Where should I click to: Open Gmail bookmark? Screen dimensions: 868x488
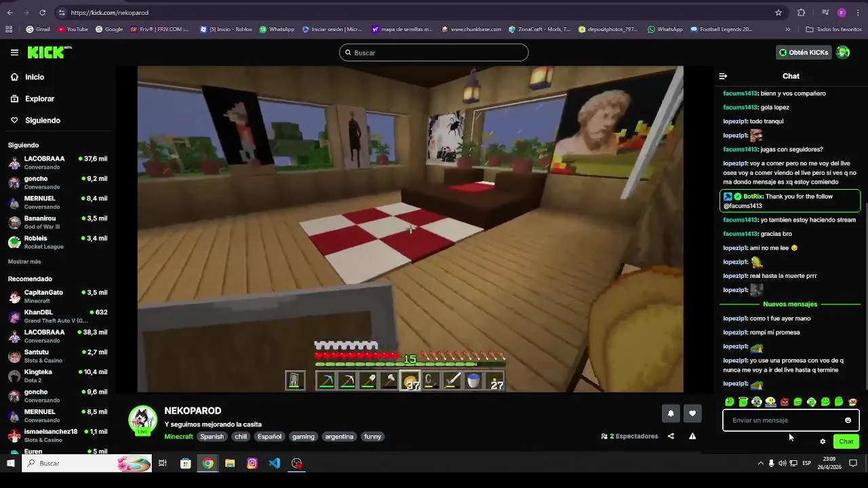tap(38, 29)
